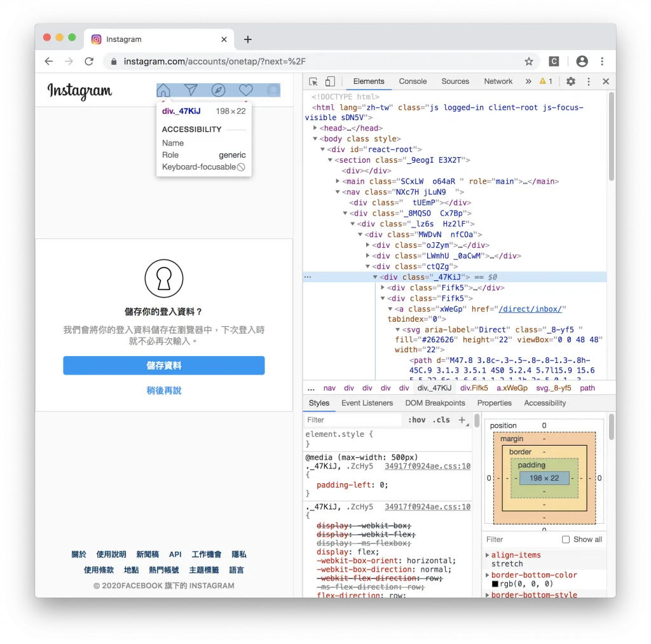Screen dimensions: 651x644
Task: Toggle :hov element state panel
Action: coord(416,420)
